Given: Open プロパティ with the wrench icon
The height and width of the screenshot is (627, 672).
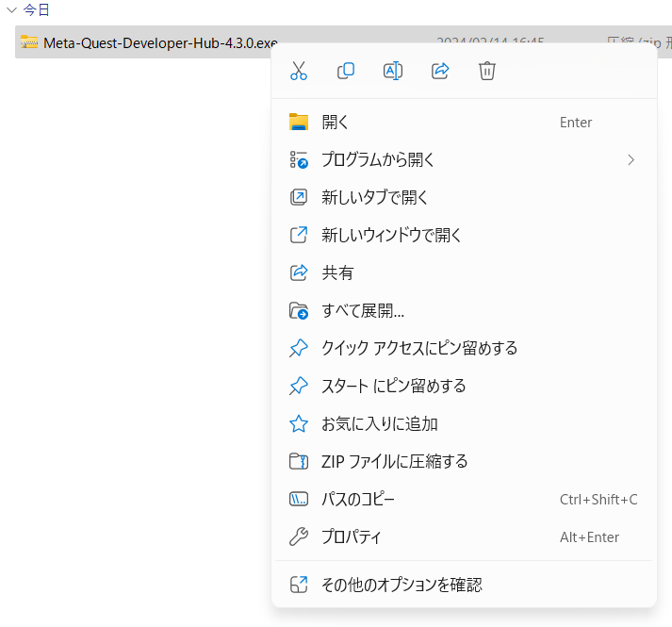Looking at the screenshot, I should (x=352, y=536).
